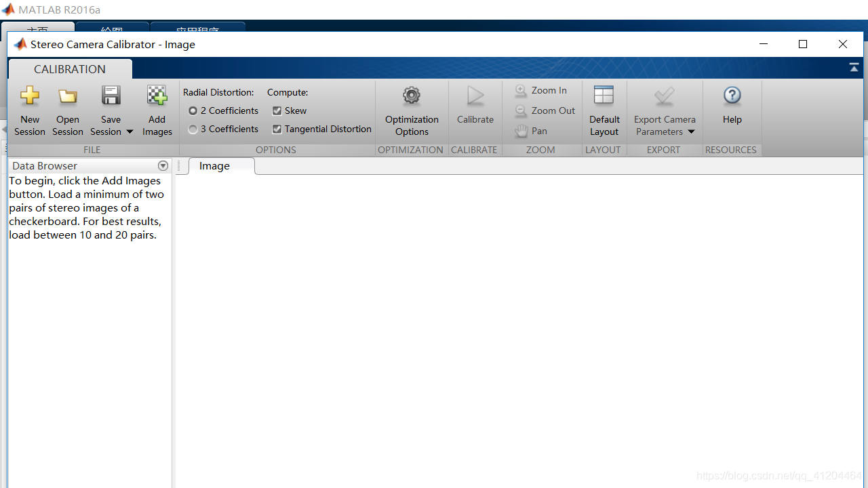Click the Export Camera Parameters checkmark icon

665,96
